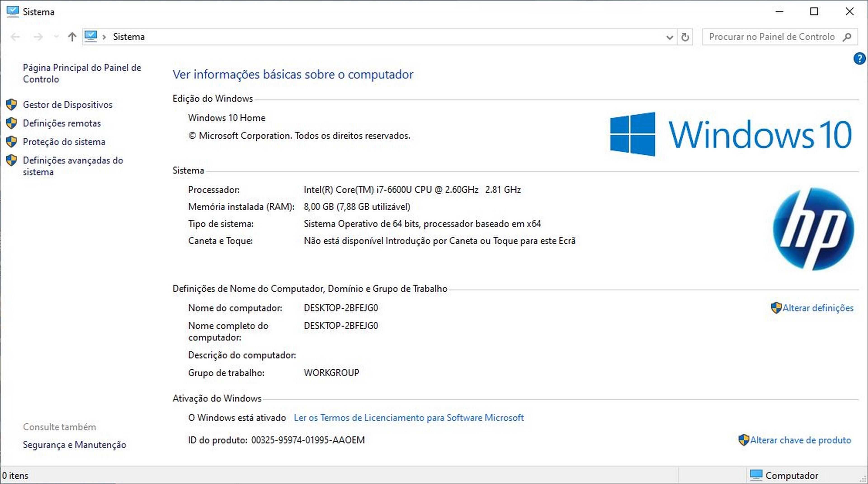Click shield icon beside Definições remotas
868x484 pixels.
pyautogui.click(x=12, y=123)
